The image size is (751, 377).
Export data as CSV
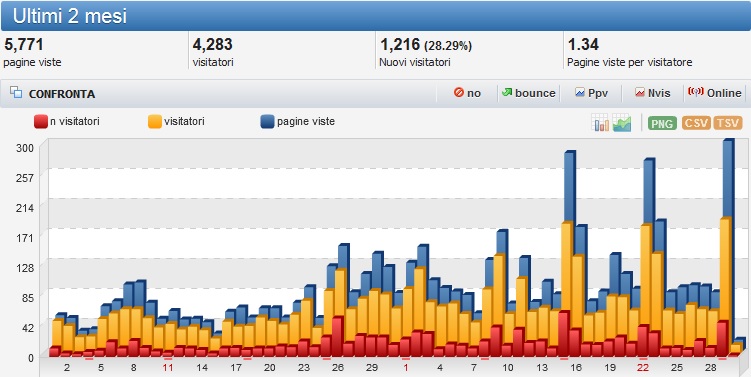pyautogui.click(x=696, y=123)
